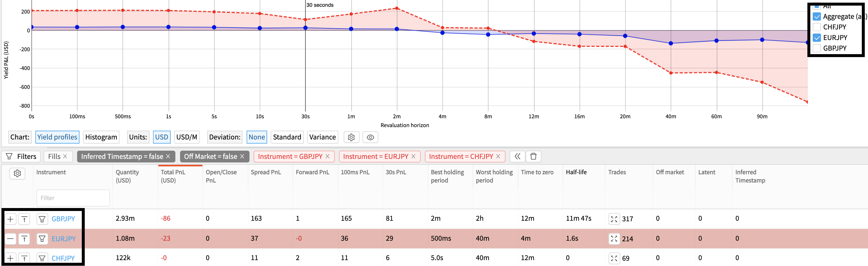The image size is (868, 266).
Task: Uncheck the EURJPY legend checkbox
Action: [x=817, y=37]
